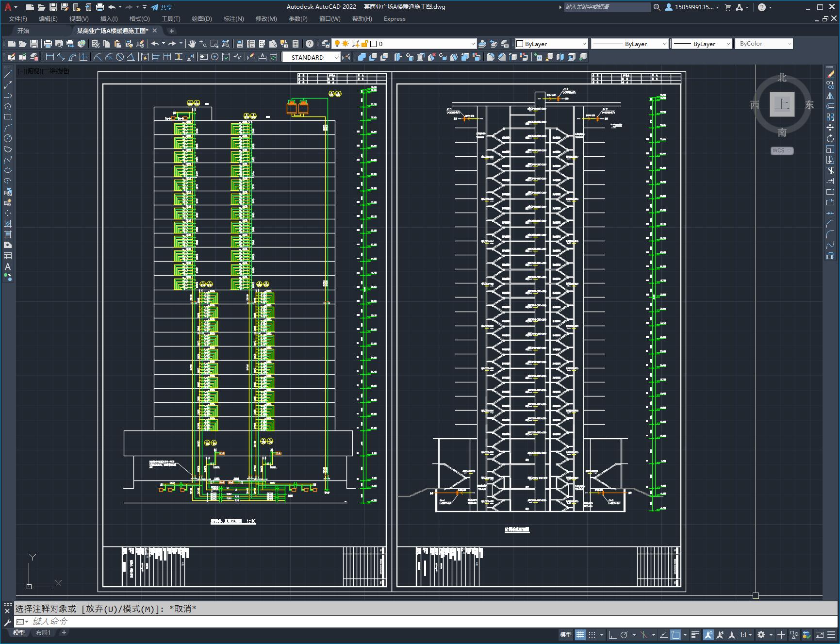This screenshot has width=840, height=644.
Task: Open the annotation scale 1:1 dropdown
Action: point(746,635)
